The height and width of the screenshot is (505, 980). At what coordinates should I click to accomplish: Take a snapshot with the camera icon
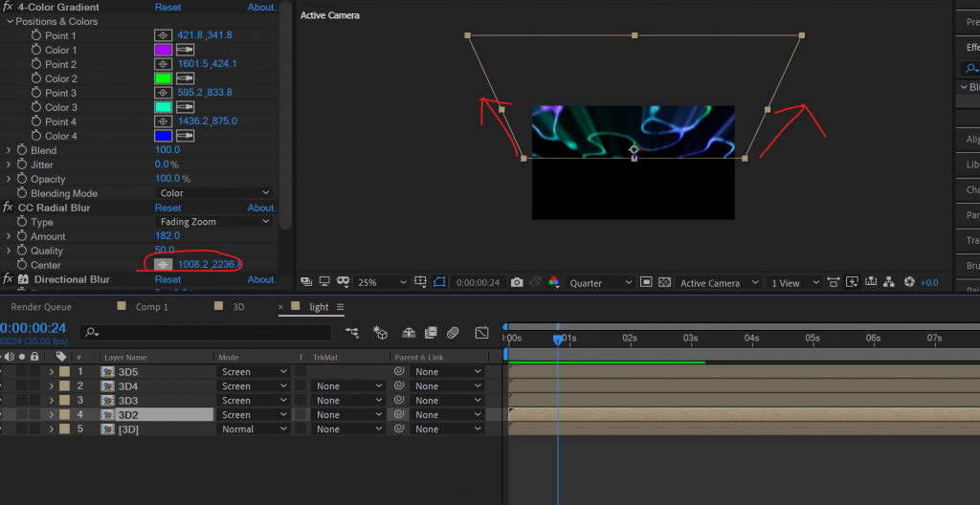[517, 283]
